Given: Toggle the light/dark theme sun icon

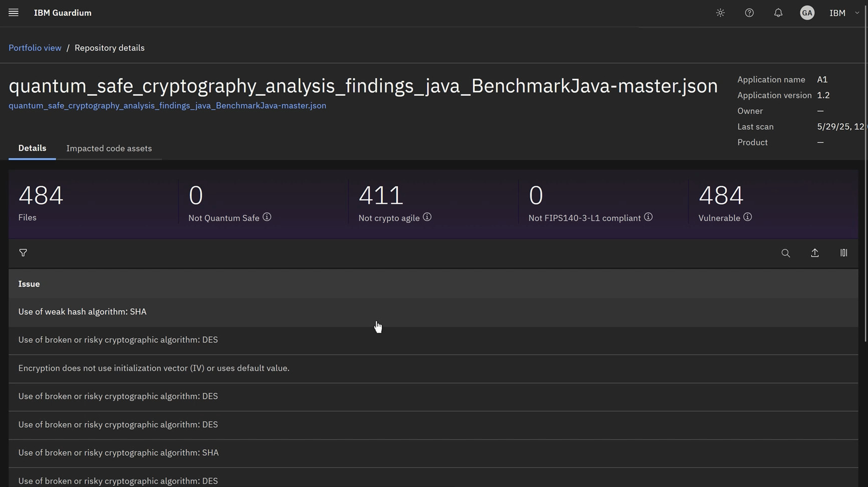Looking at the screenshot, I should click(720, 13).
